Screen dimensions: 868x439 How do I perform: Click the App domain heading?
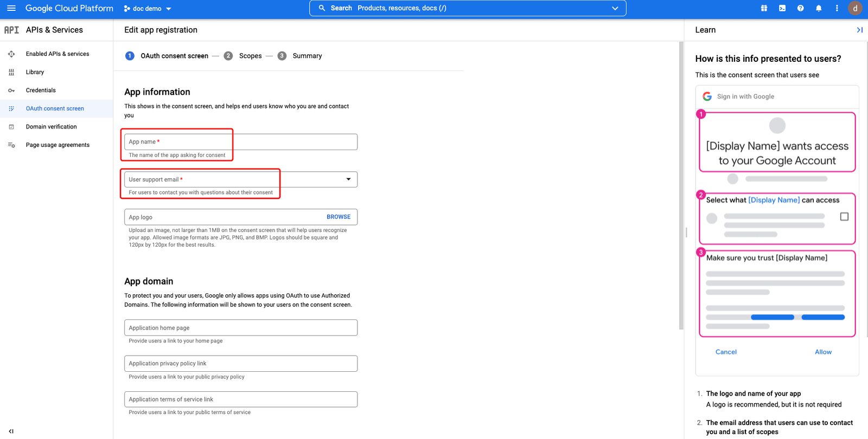(149, 281)
